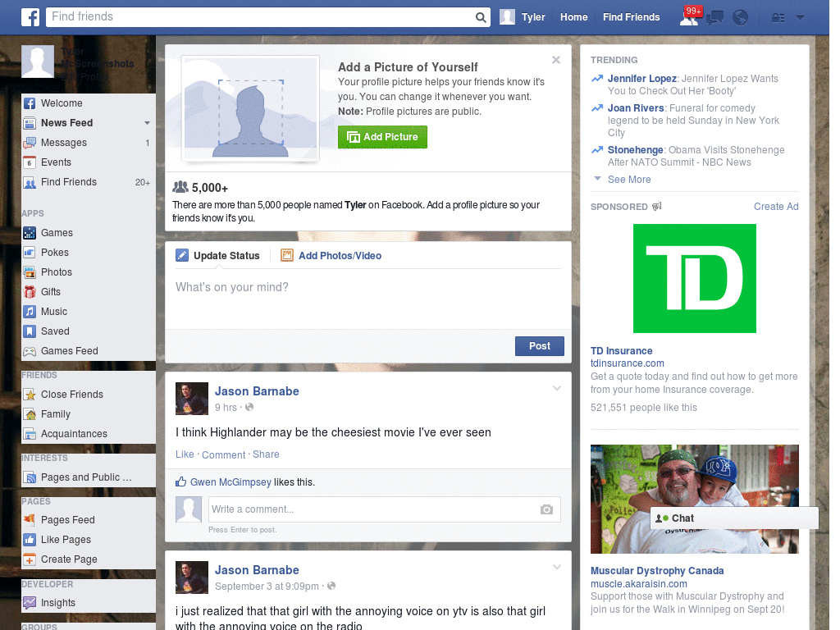Open Jennifer Lopez trending topic
Screen dimensions: 840x630
click(641, 79)
